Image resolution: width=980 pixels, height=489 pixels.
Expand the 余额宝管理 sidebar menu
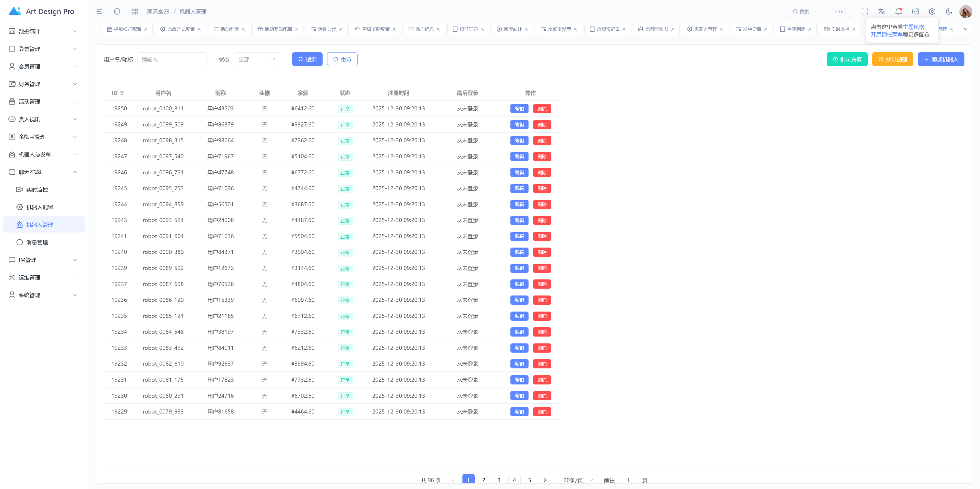pos(44,137)
